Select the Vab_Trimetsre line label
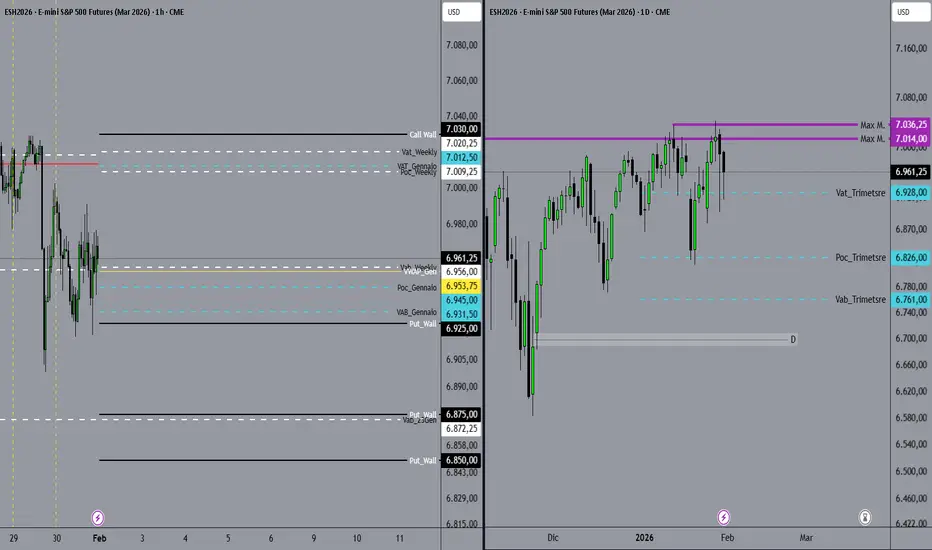Viewport: 932px width, 550px height. [x=860, y=300]
